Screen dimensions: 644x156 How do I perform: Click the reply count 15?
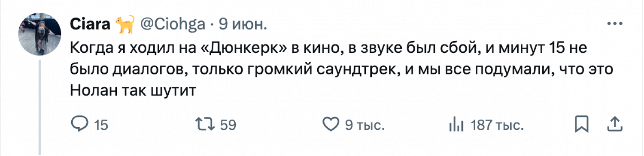click(101, 125)
